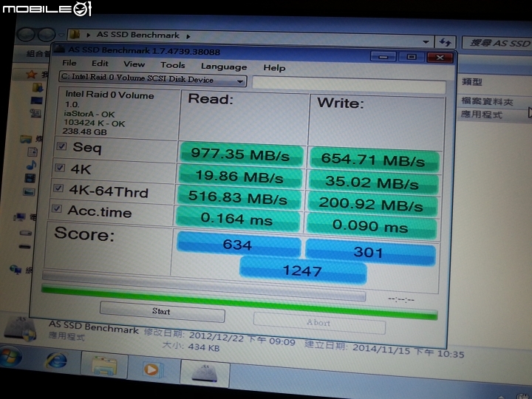
Task: Click the Network icon in Explorer sidebar
Action: 16,270
